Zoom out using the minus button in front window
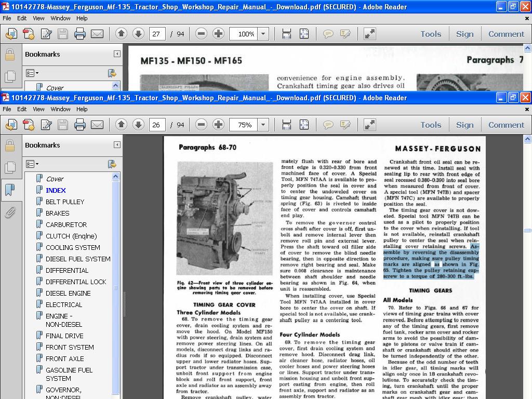 point(201,125)
